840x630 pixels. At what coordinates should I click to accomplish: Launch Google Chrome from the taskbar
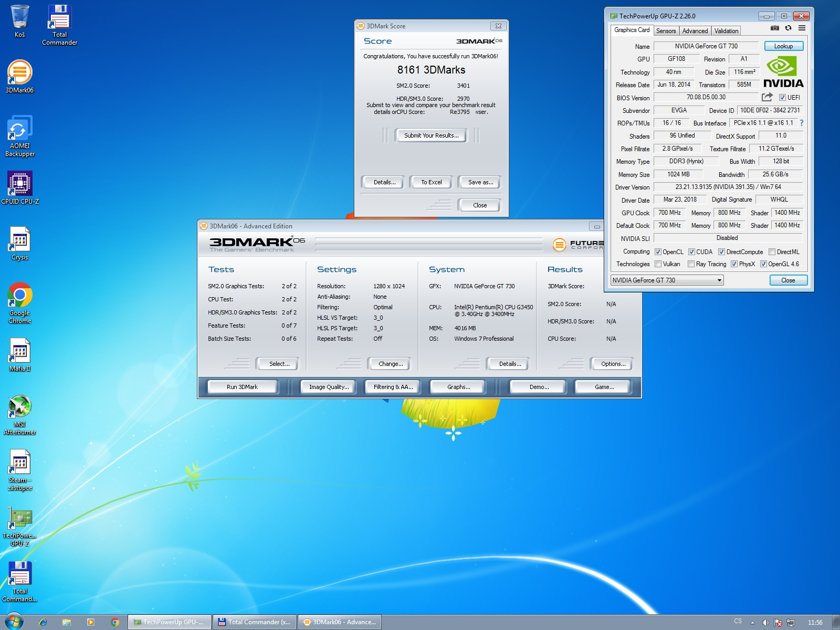(x=115, y=622)
